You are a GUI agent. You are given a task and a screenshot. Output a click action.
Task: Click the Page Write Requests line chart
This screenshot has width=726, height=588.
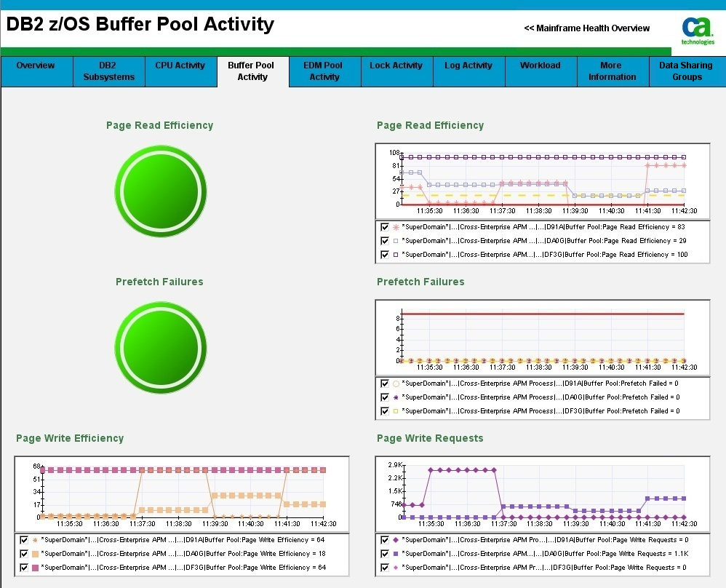point(542,494)
